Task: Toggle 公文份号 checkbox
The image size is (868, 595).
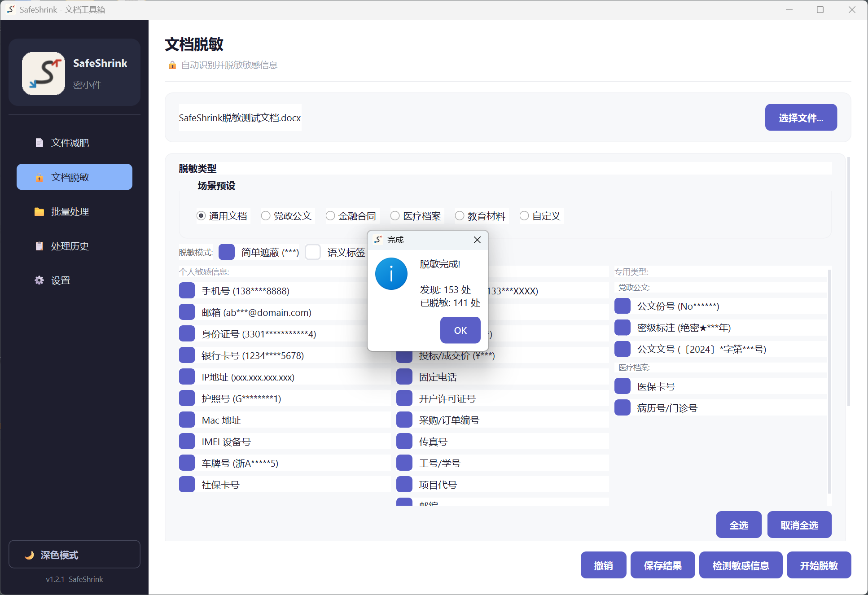Action: point(623,306)
